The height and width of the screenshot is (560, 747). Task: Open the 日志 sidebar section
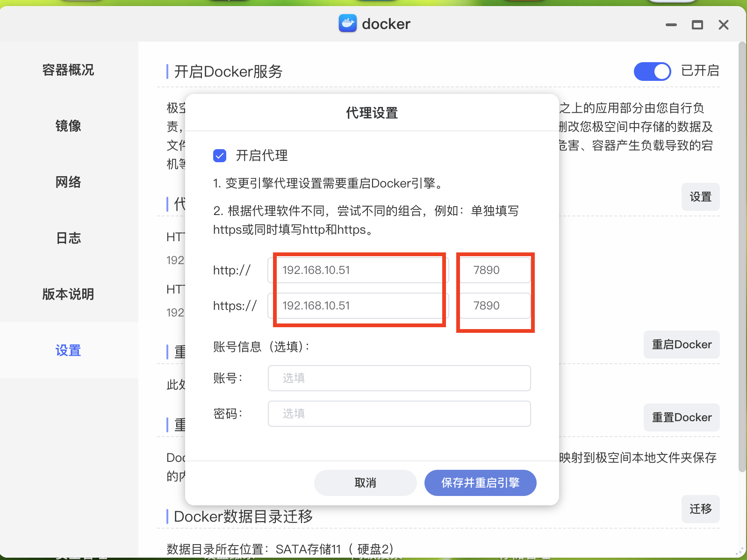coord(68,238)
